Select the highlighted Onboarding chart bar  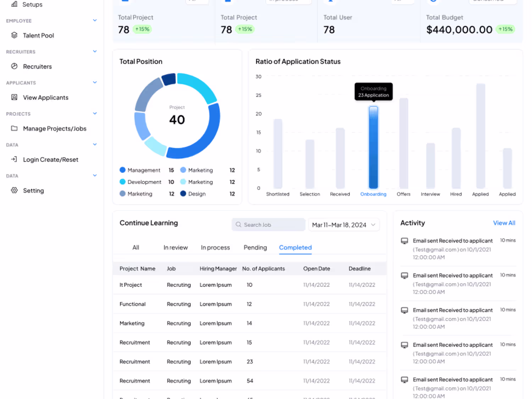[373, 147]
